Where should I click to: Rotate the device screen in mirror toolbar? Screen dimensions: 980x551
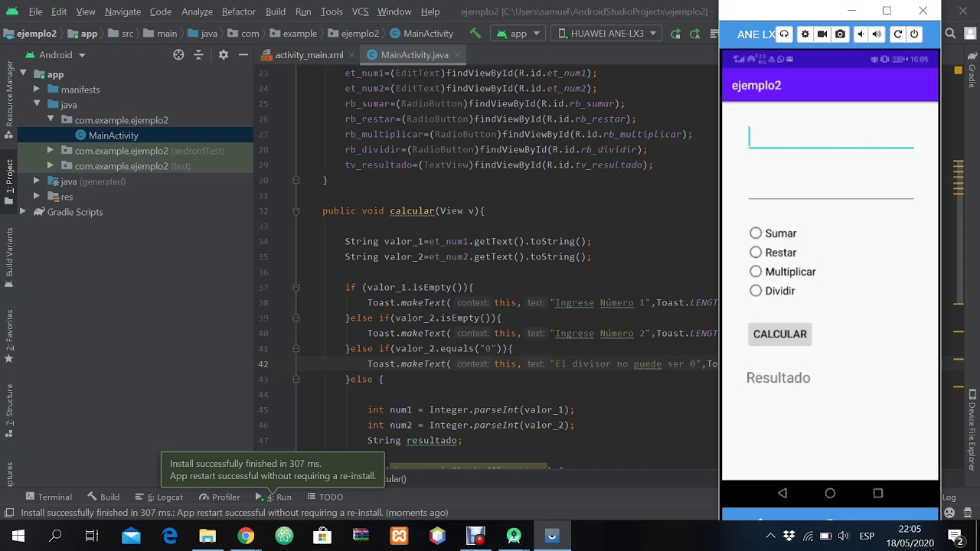(x=897, y=34)
